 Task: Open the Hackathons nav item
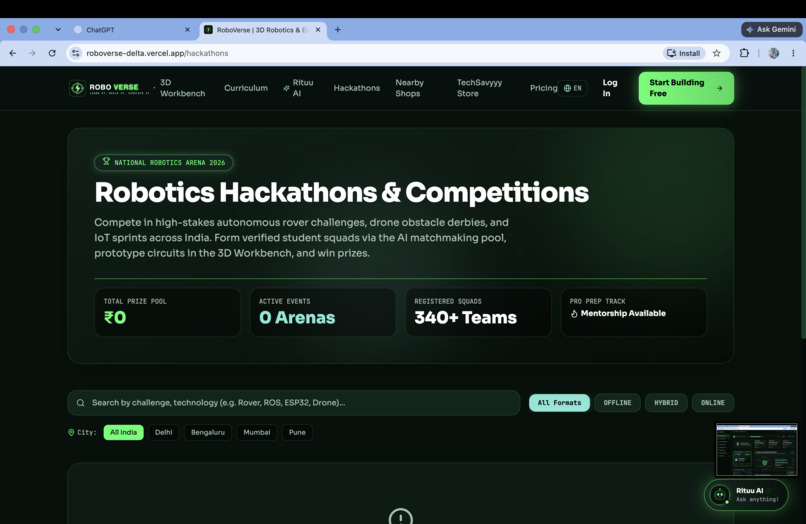tap(357, 88)
